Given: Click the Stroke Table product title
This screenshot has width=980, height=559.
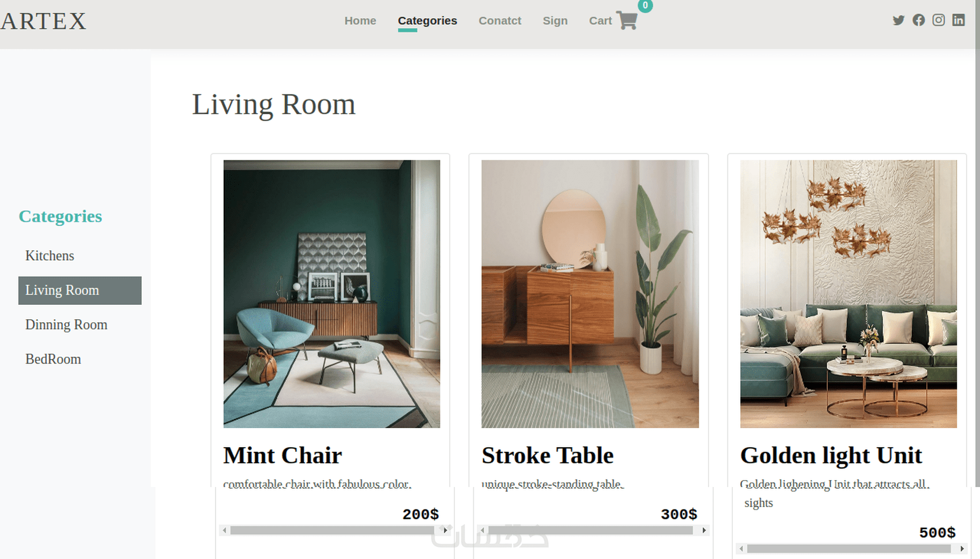Looking at the screenshot, I should click(548, 455).
